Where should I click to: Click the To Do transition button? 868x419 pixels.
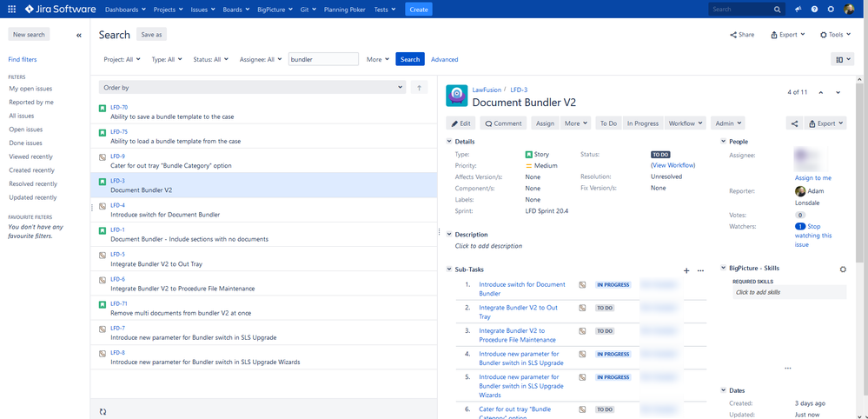click(608, 123)
